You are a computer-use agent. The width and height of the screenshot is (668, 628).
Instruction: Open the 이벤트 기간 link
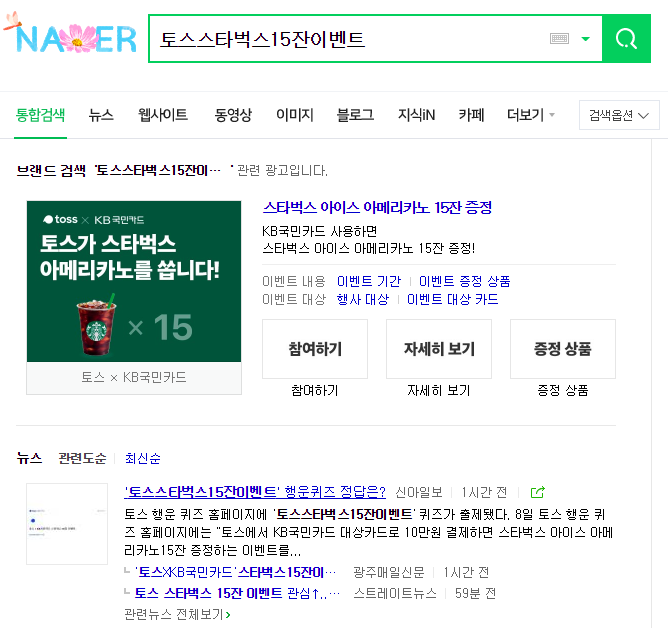(x=369, y=281)
